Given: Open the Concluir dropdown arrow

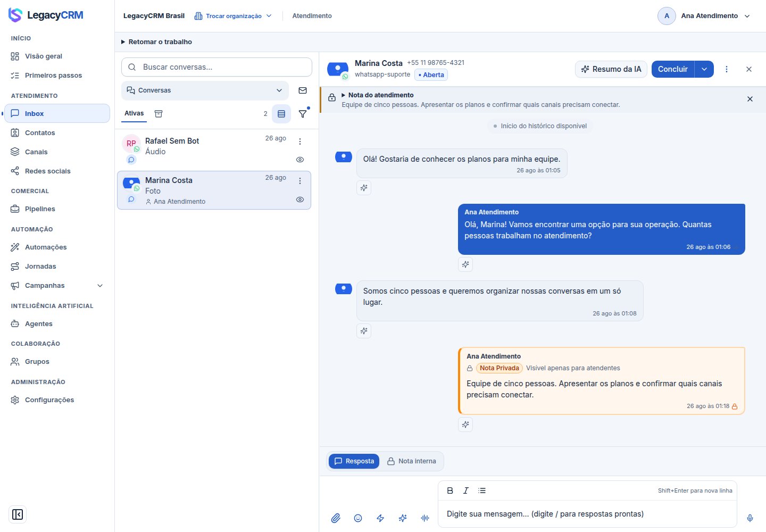Looking at the screenshot, I should click(x=704, y=69).
